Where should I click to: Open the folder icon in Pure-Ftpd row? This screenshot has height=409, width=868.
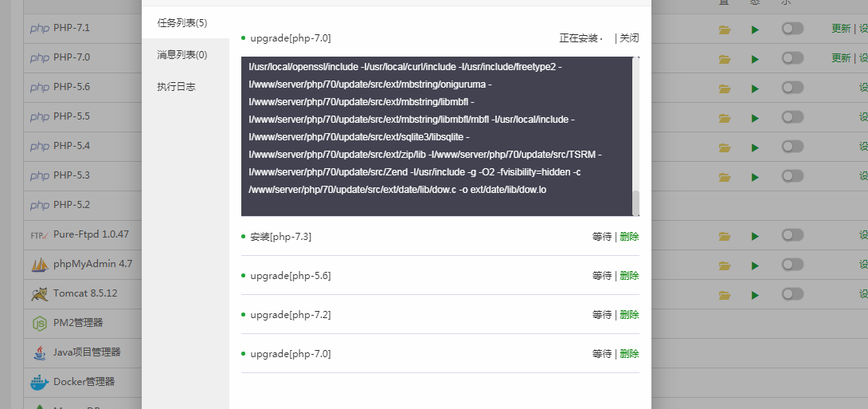(725, 236)
